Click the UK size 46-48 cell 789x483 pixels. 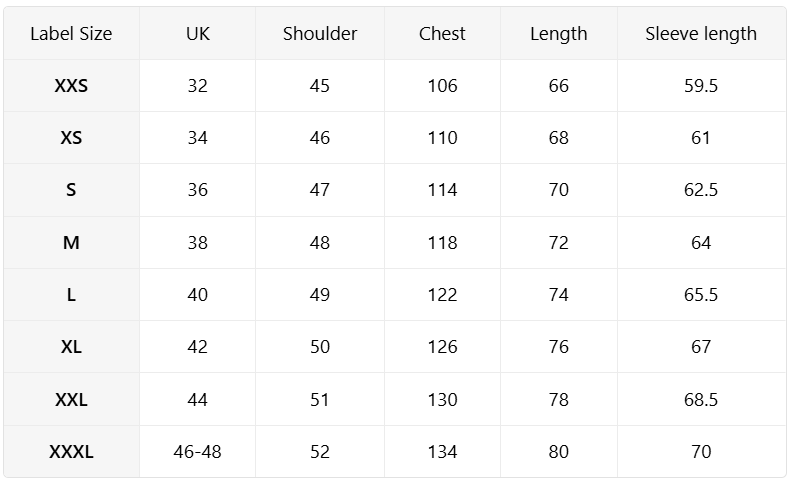tap(198, 452)
